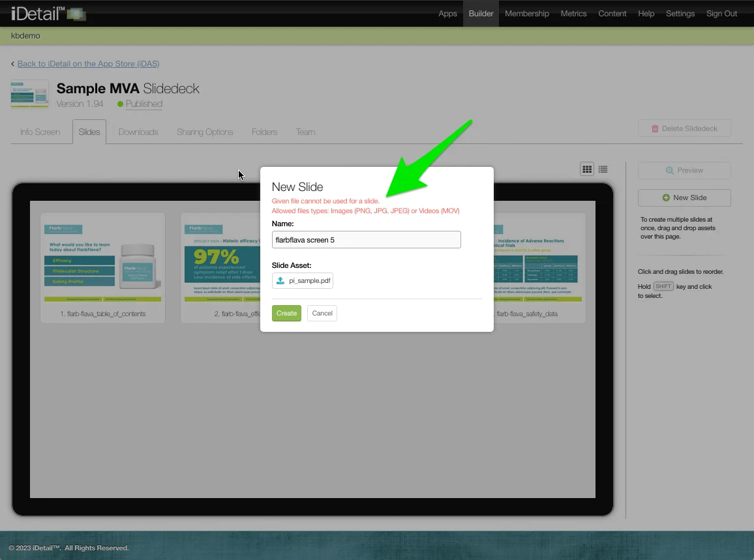The width and height of the screenshot is (754, 560).
Task: Select the Slides tab
Action: 89,132
